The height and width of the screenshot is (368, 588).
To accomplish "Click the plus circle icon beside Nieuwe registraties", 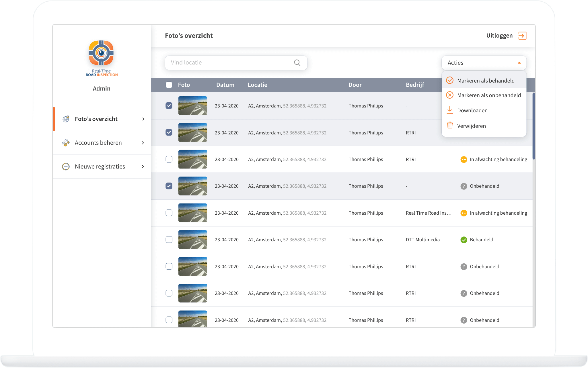I will (x=66, y=167).
